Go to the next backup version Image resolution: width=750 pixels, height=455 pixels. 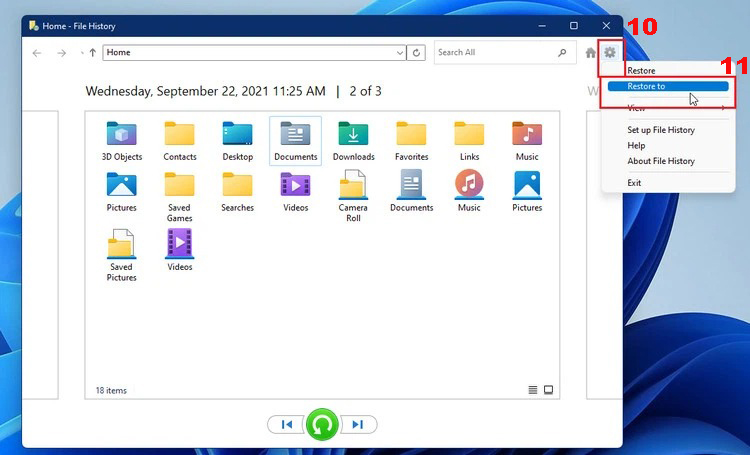[x=358, y=424]
